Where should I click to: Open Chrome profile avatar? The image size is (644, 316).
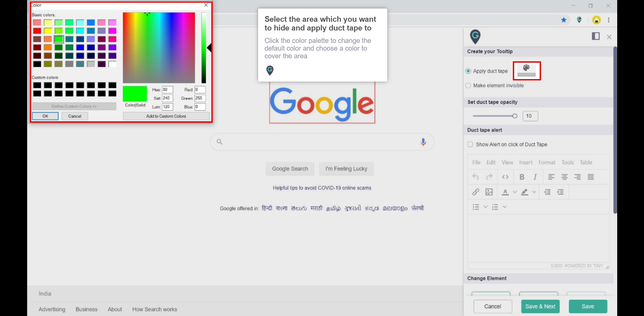(596, 20)
